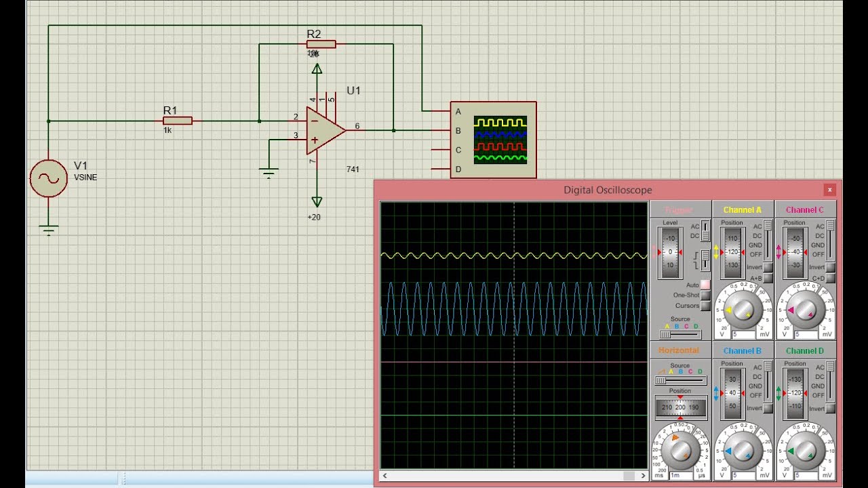
Task: Click Channel B coupling mode slider
Action: (x=768, y=381)
